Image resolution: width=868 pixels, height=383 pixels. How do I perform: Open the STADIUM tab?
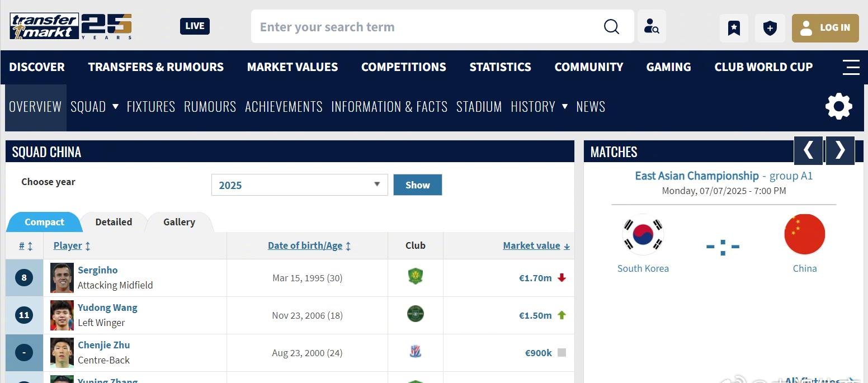tap(479, 107)
